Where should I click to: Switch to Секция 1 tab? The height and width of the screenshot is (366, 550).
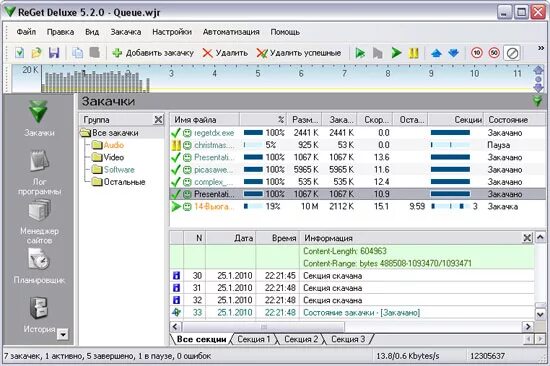pyautogui.click(x=254, y=339)
